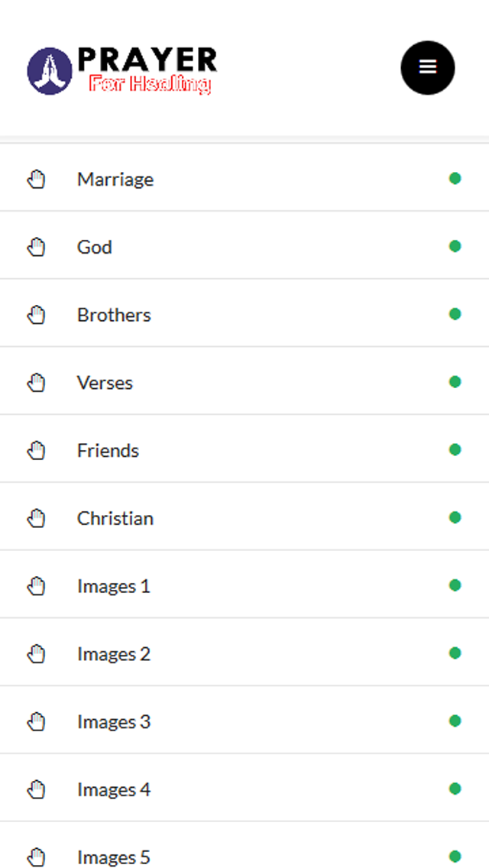Click the hand icon beside Christian
Image resolution: width=489 pixels, height=868 pixels.
(x=36, y=518)
